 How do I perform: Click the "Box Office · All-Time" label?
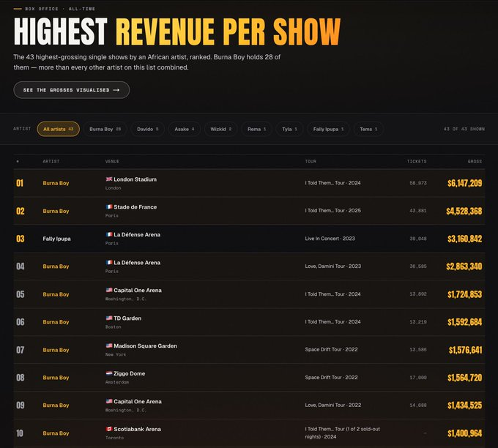point(60,9)
